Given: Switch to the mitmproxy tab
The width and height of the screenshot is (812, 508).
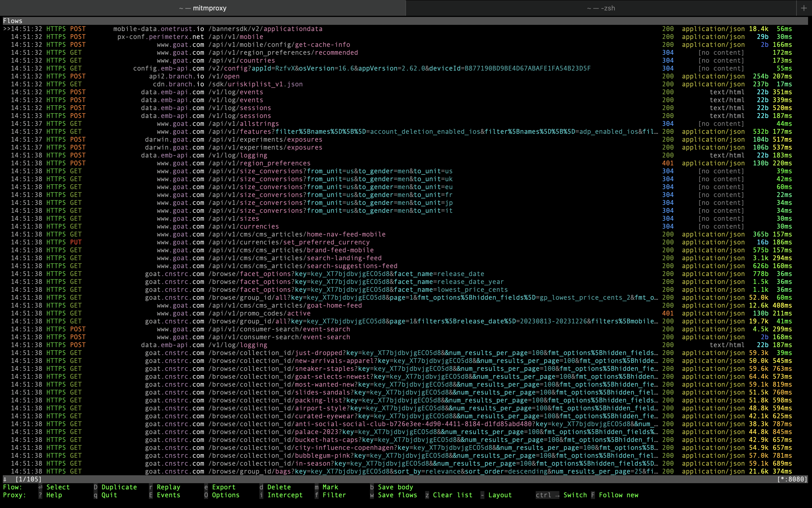Looking at the screenshot, I should point(203,8).
